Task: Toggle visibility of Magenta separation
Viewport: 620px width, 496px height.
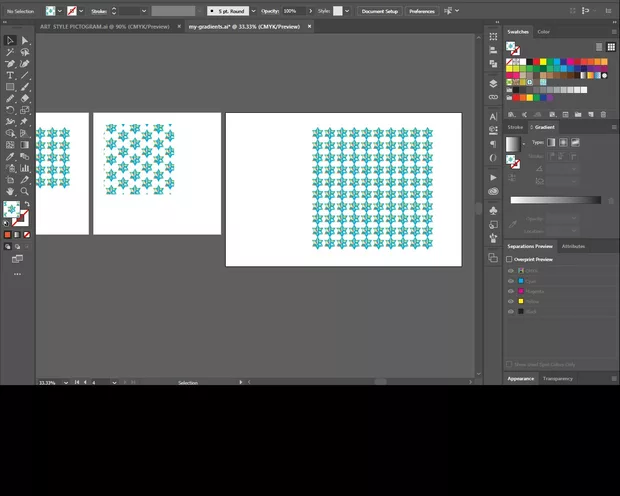Action: [x=511, y=291]
